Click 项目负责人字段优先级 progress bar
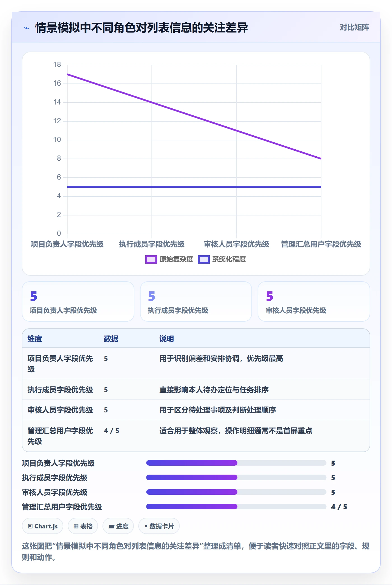 (x=236, y=463)
